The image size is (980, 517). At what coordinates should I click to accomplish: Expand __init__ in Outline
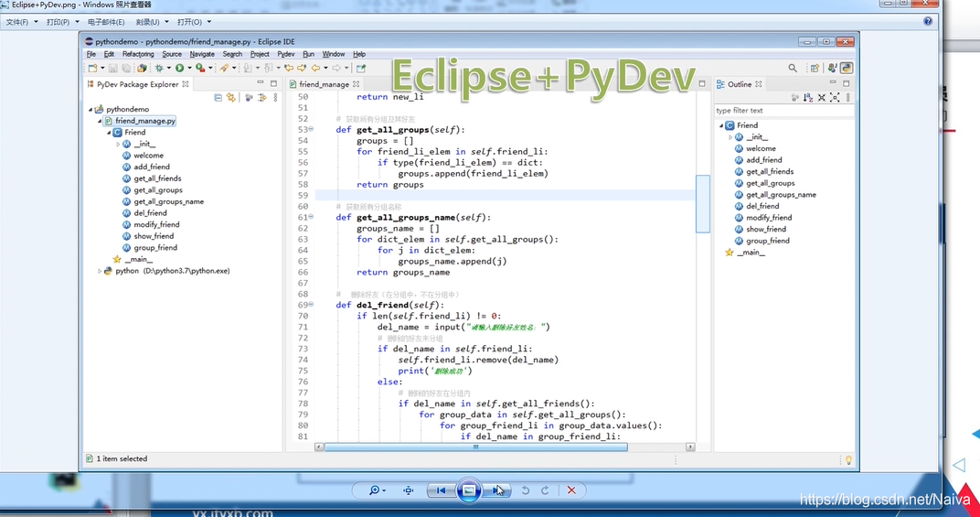click(x=730, y=137)
